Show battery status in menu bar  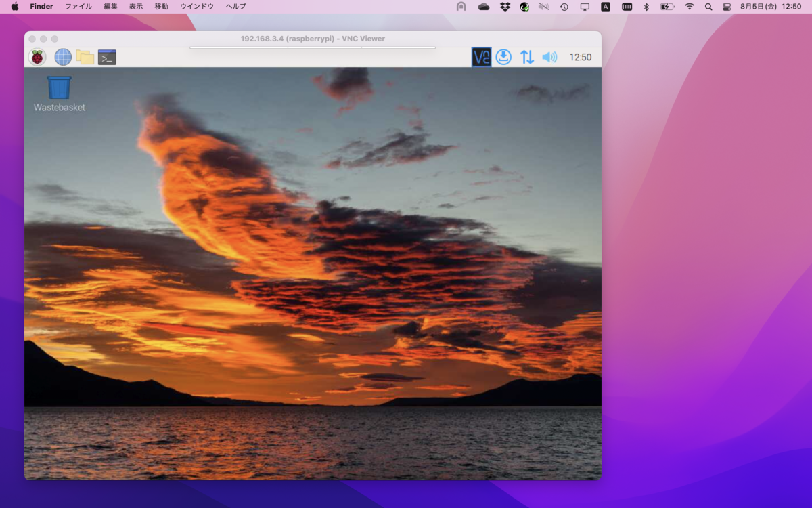[x=667, y=7]
